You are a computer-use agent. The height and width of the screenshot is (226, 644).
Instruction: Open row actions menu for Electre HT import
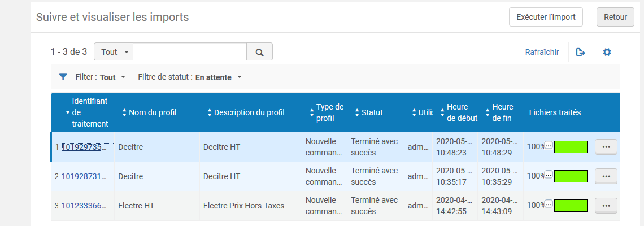[606, 206]
